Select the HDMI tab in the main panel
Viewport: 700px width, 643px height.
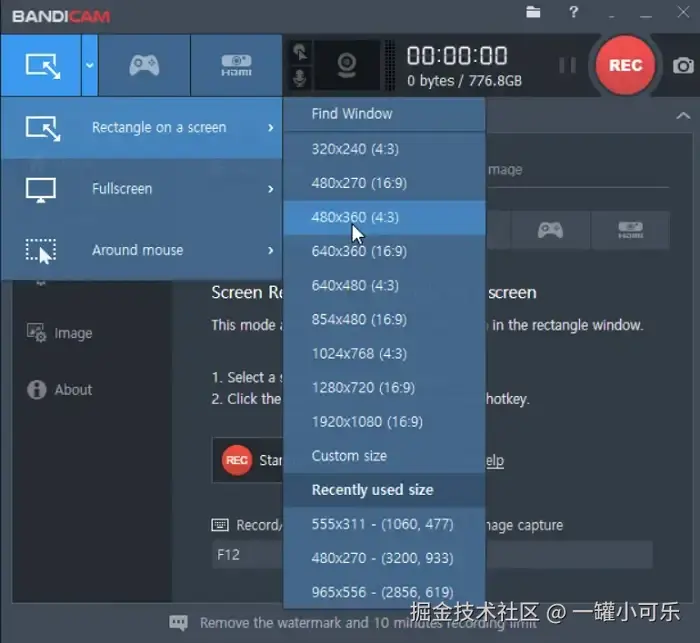(630, 230)
